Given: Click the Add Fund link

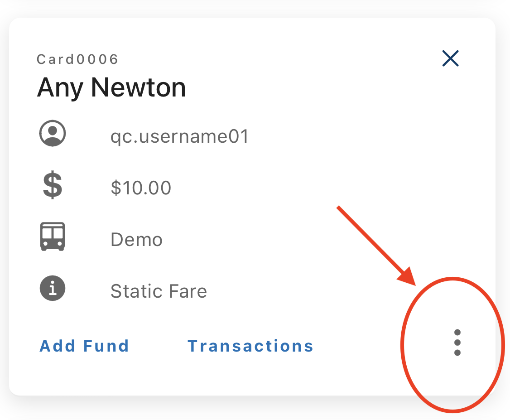Looking at the screenshot, I should [x=84, y=346].
